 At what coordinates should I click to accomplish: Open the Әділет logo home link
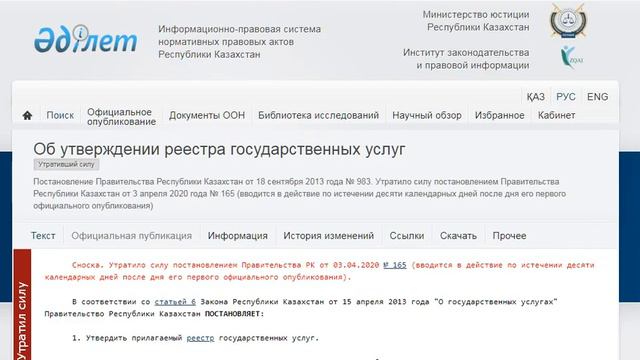point(85,40)
